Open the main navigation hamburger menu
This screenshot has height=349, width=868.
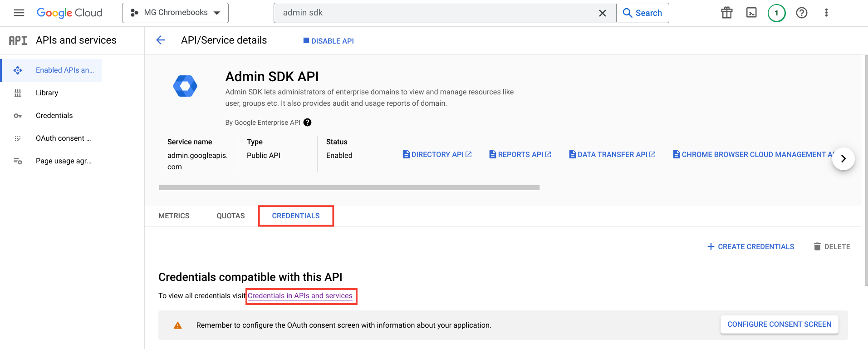coord(19,13)
